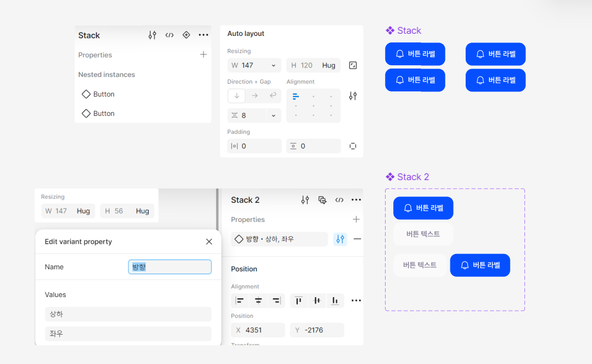Select the Stack component label on the canvas
This screenshot has height=364, width=592.
pyautogui.click(x=403, y=30)
